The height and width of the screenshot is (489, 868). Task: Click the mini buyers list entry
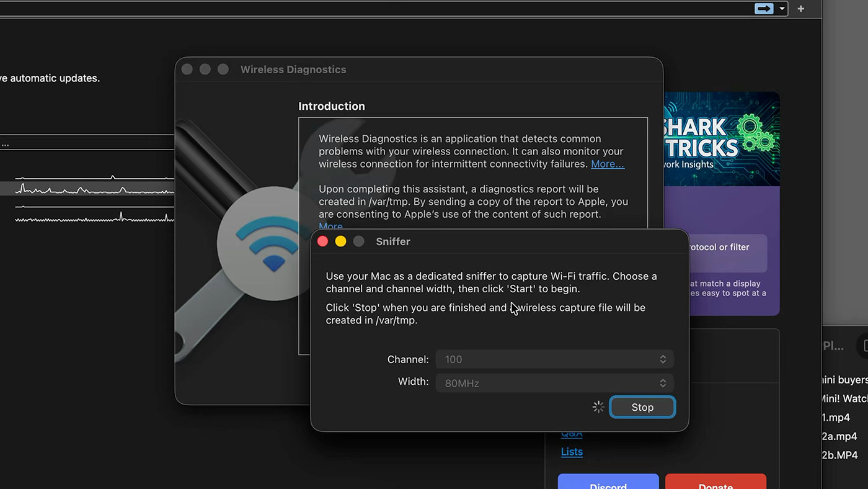click(x=844, y=380)
